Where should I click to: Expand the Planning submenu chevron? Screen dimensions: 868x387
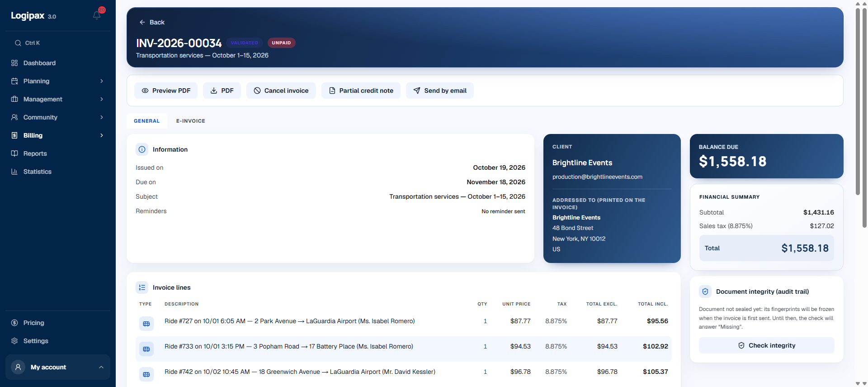pyautogui.click(x=102, y=81)
